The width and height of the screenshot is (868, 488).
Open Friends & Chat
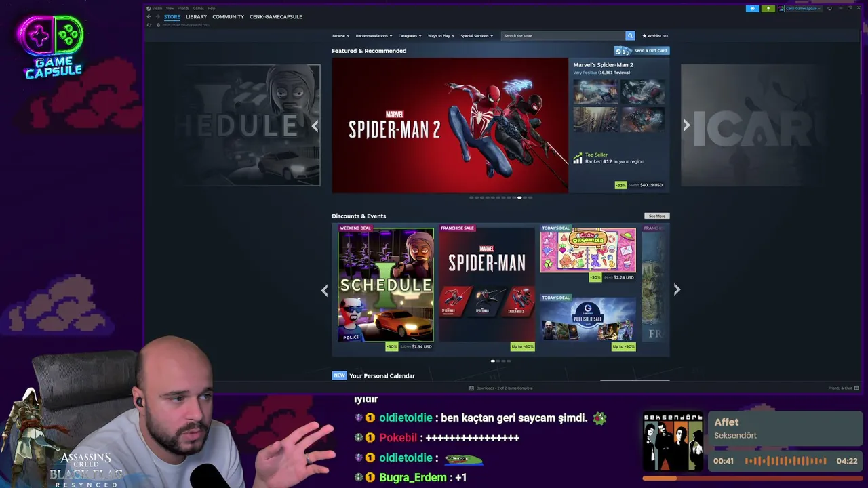click(x=844, y=388)
